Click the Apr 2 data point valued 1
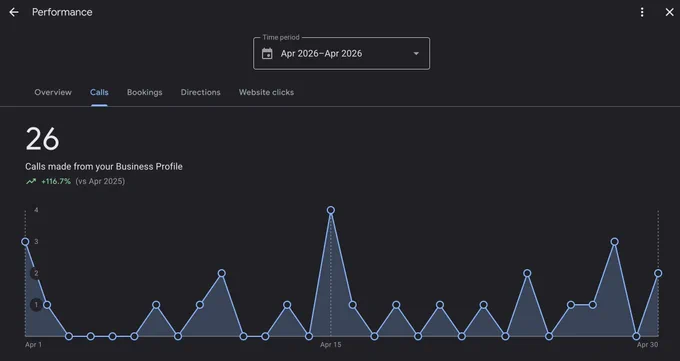The height and width of the screenshot is (361, 680). [x=47, y=305]
